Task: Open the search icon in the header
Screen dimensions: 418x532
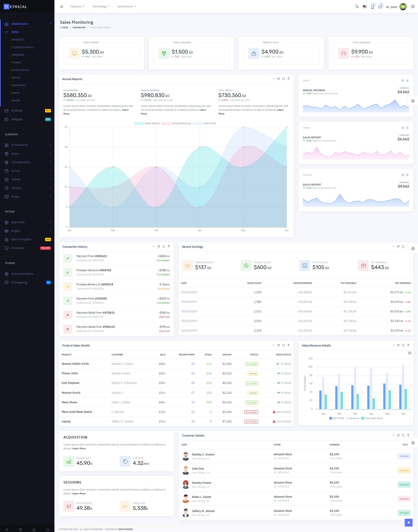Action: point(357,7)
